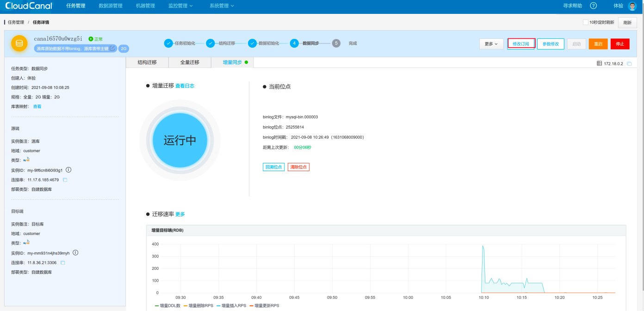Click the chart peak near 10:10
Viewport: 644px width, 328px height.
(x=483, y=247)
